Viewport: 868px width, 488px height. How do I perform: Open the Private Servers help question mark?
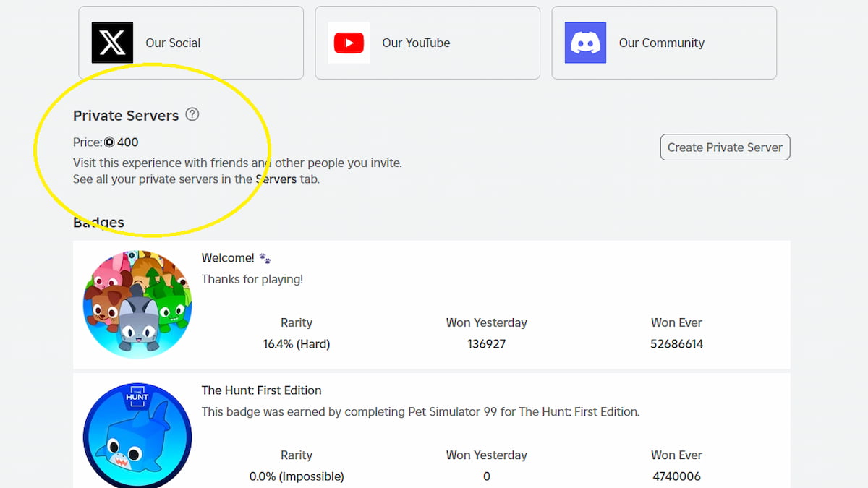coord(192,114)
